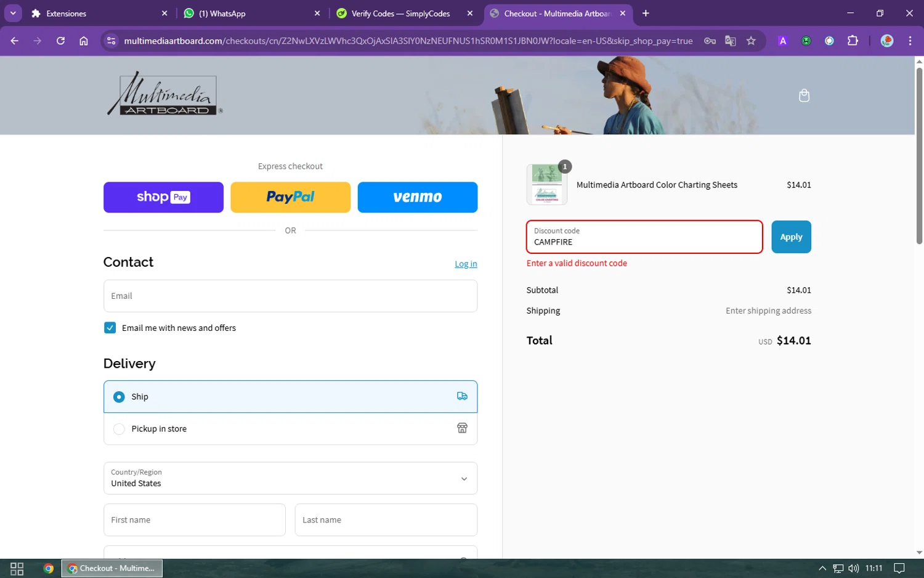
Task: Expand the Country/Region dropdown
Action: (x=290, y=478)
